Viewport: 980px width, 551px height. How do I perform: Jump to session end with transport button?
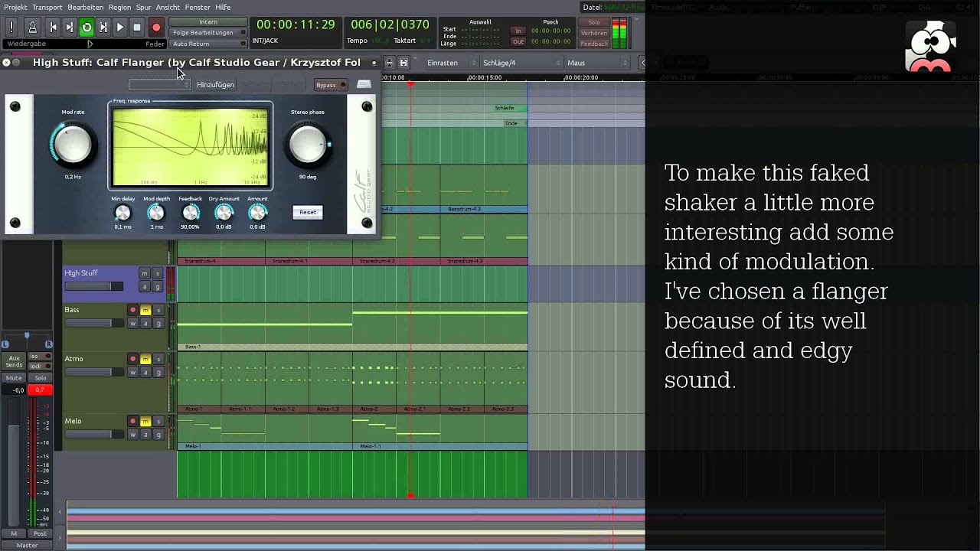(70, 28)
